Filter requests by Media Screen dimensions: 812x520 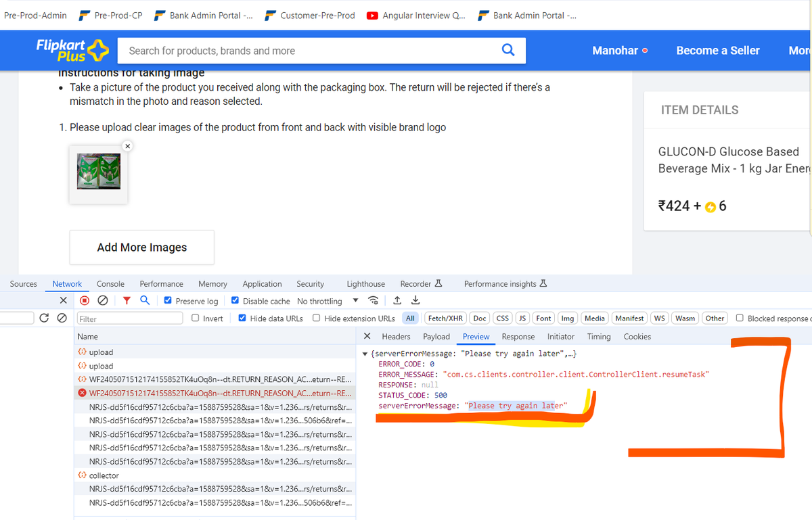[595, 318]
